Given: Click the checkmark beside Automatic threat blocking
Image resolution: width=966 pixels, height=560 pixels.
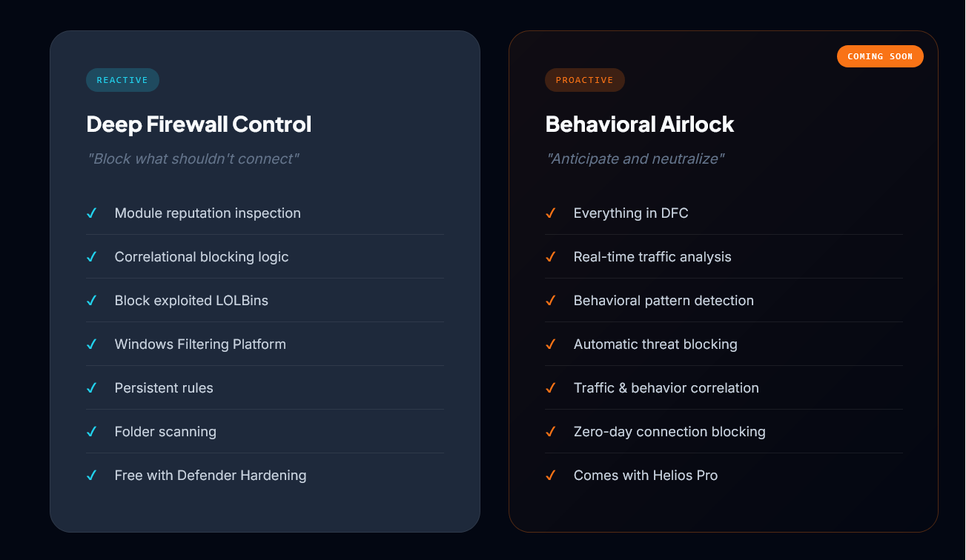Looking at the screenshot, I should coord(551,344).
